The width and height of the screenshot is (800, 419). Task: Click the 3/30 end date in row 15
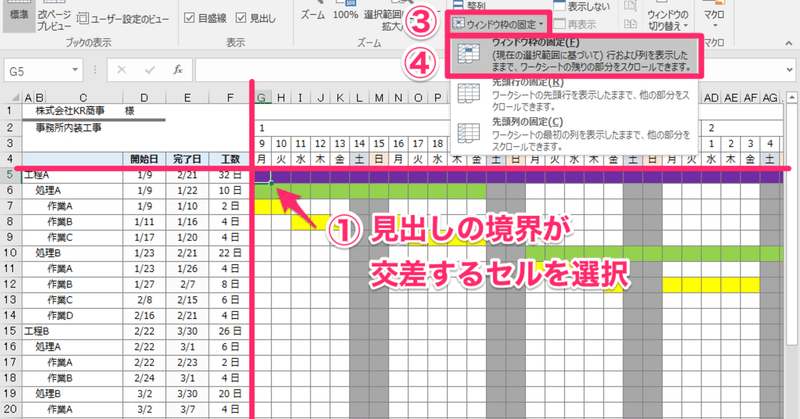(187, 331)
